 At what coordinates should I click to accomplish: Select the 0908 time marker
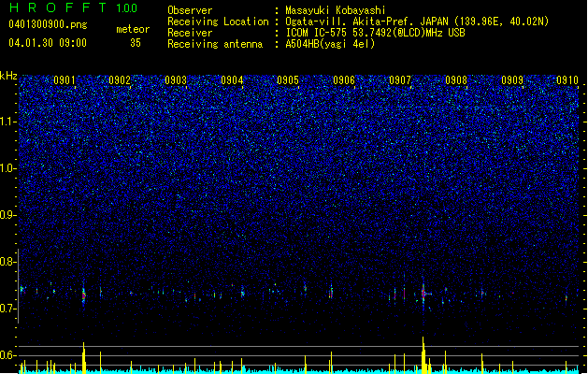point(456,80)
